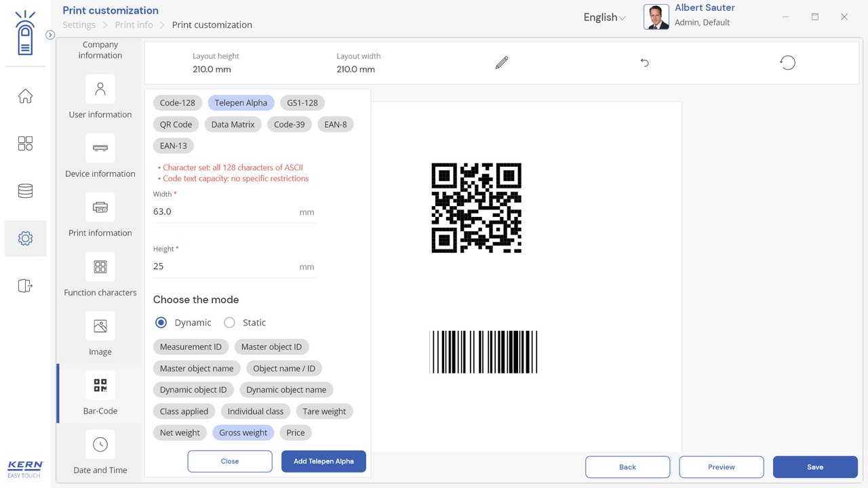Select the Dynamic mode radio button
The image size is (868, 488).
(x=161, y=323)
